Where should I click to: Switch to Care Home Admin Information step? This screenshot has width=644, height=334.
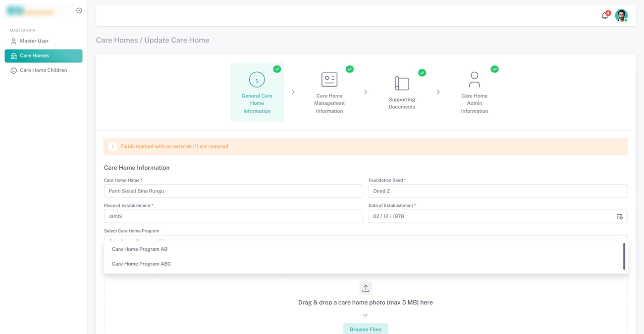pos(475,92)
